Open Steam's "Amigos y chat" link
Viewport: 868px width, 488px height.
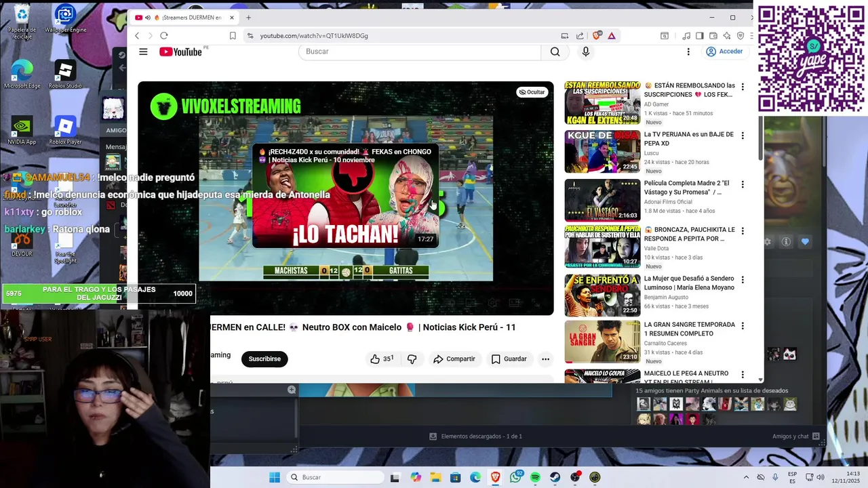[x=796, y=436]
